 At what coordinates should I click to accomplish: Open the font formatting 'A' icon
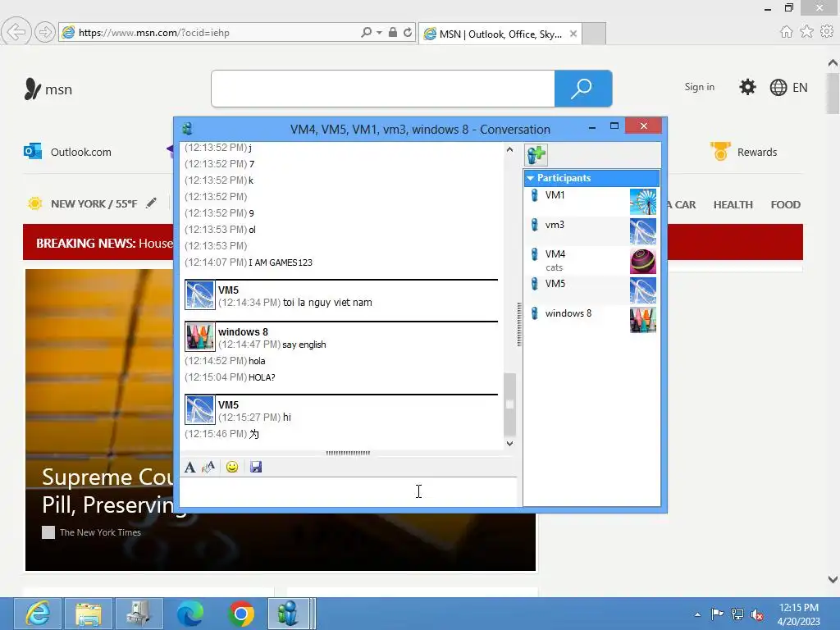click(x=189, y=467)
